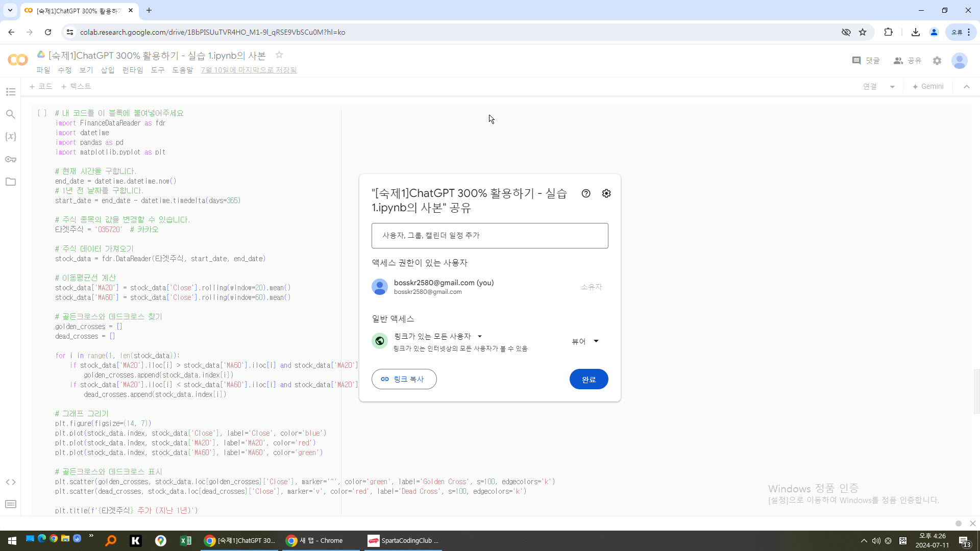Open a new Chrome tab
Screen dimensions: 980x551
tap(149, 10)
